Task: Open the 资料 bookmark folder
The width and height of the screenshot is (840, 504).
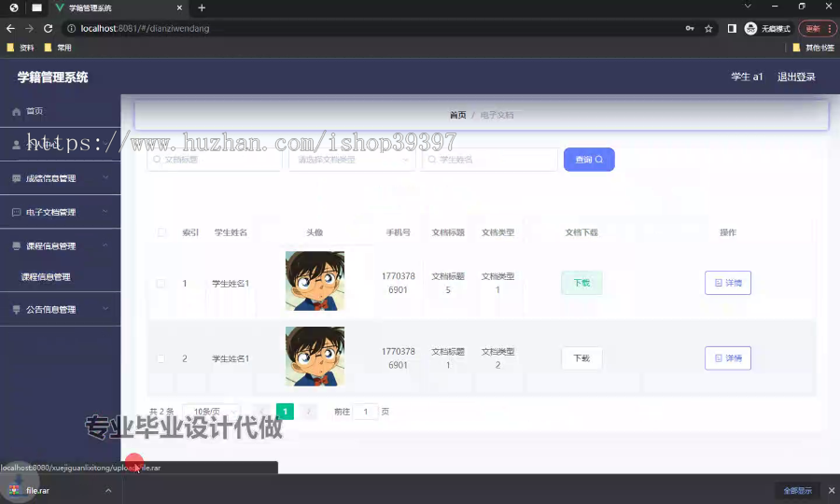Action: (21, 48)
